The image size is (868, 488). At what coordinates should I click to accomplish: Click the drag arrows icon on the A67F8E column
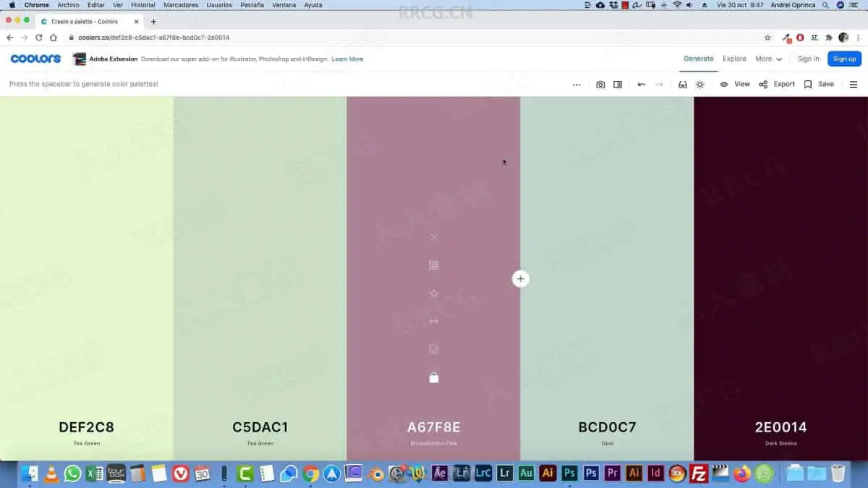click(x=434, y=321)
